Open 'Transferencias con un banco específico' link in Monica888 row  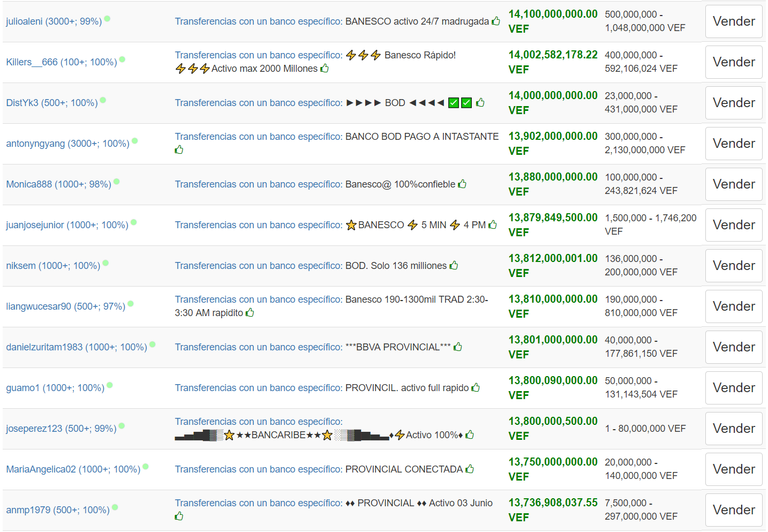point(259,184)
